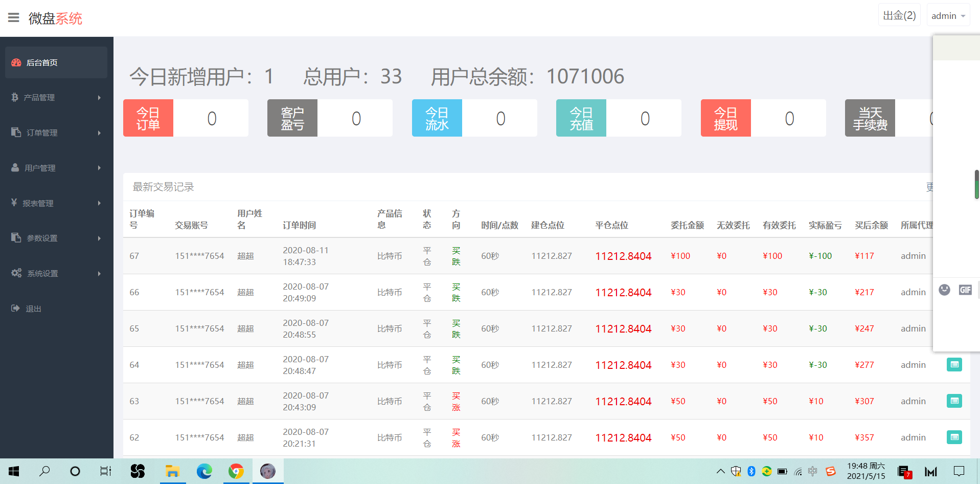Click the 微盘系统 logo link
Viewport: 980px width, 484px height.
coord(55,18)
